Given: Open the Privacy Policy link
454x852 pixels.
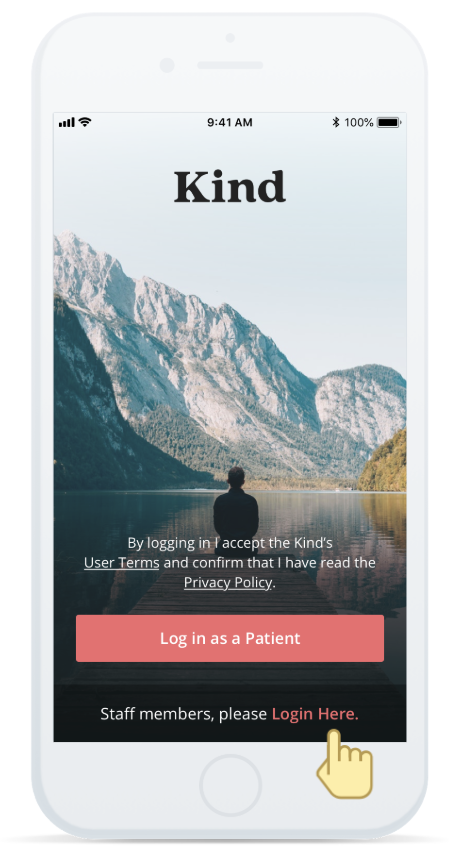Looking at the screenshot, I should (x=228, y=583).
